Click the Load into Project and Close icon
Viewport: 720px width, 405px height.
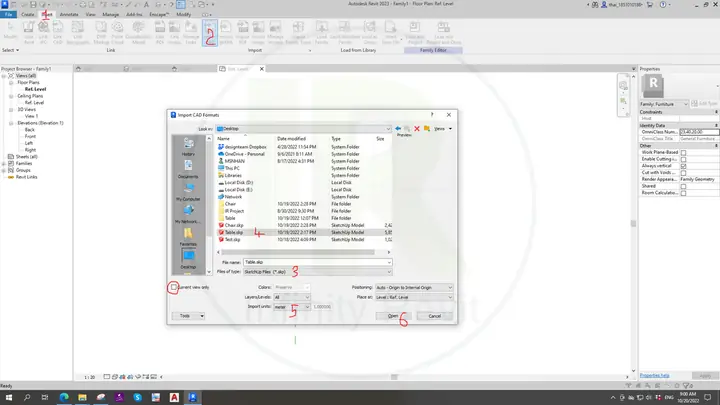click(x=444, y=32)
